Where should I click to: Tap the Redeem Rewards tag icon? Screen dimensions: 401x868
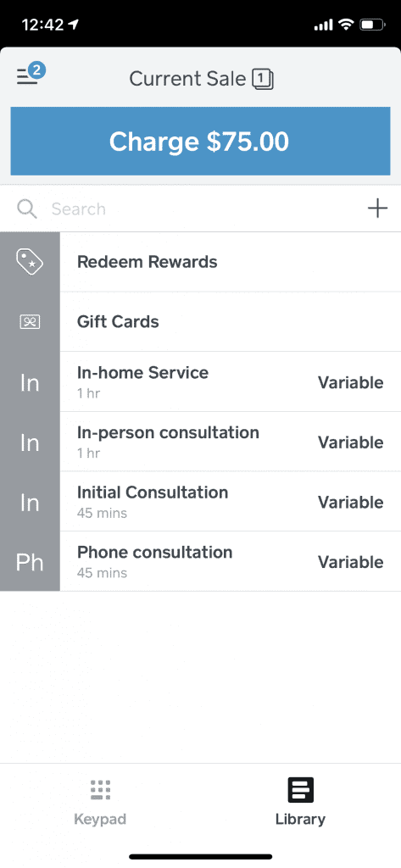pyautogui.click(x=30, y=262)
